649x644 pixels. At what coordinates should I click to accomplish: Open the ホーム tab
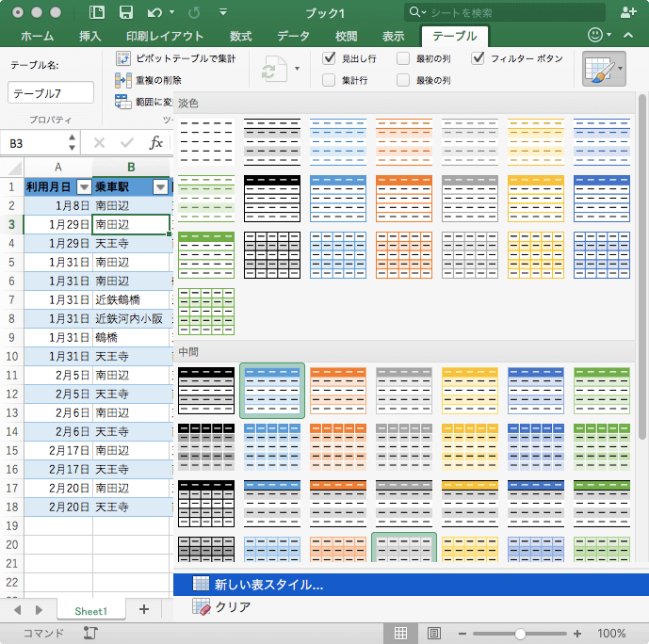tap(38, 37)
